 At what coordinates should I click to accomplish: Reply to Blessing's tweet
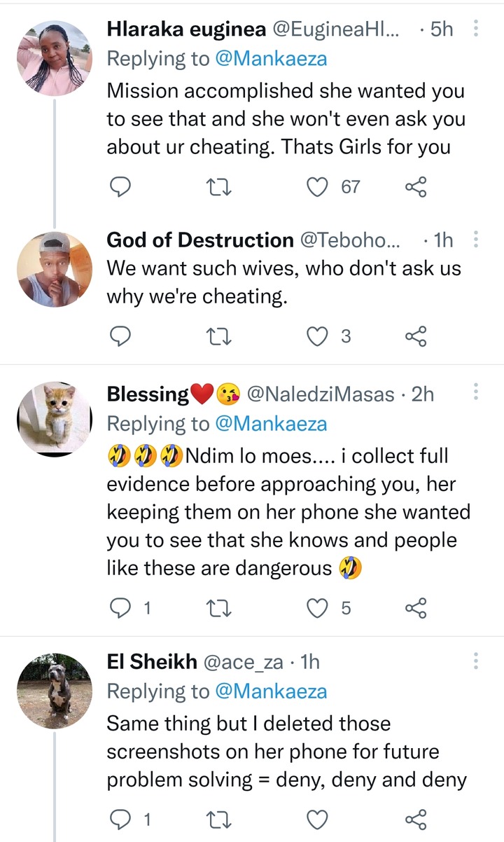pyautogui.click(x=122, y=608)
